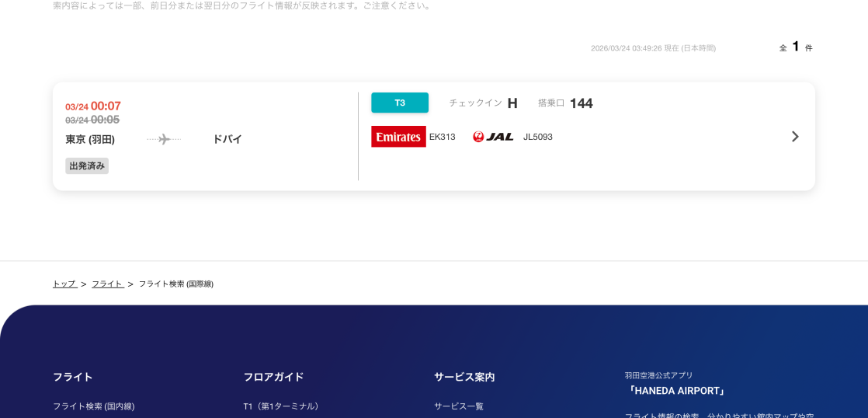Click the 出発済み status badge
868x418 pixels.
coord(87,165)
